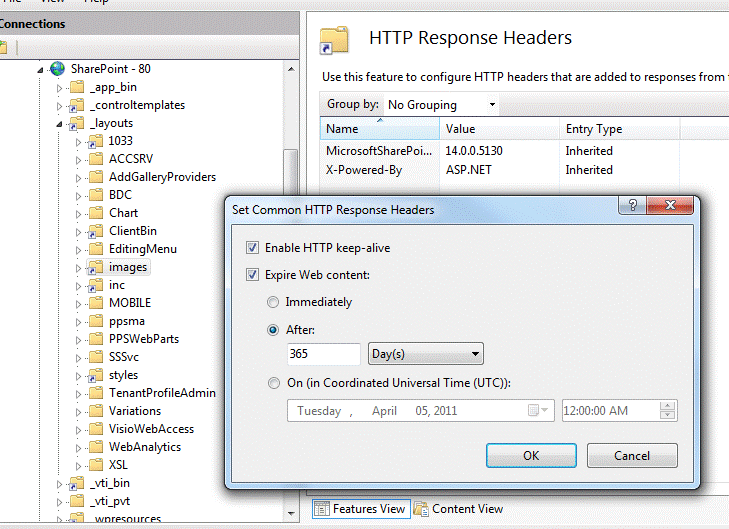Image resolution: width=729 pixels, height=529 pixels.
Task: Click the 1033 folder icon
Action: 96,141
